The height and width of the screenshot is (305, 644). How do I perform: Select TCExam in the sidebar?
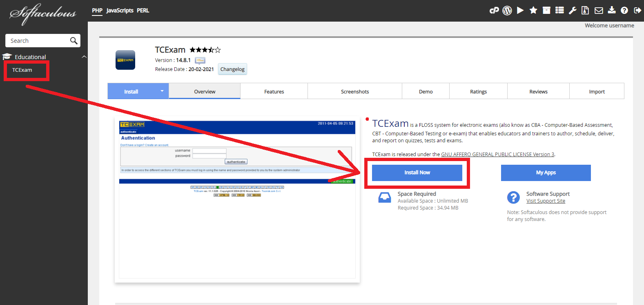point(22,70)
